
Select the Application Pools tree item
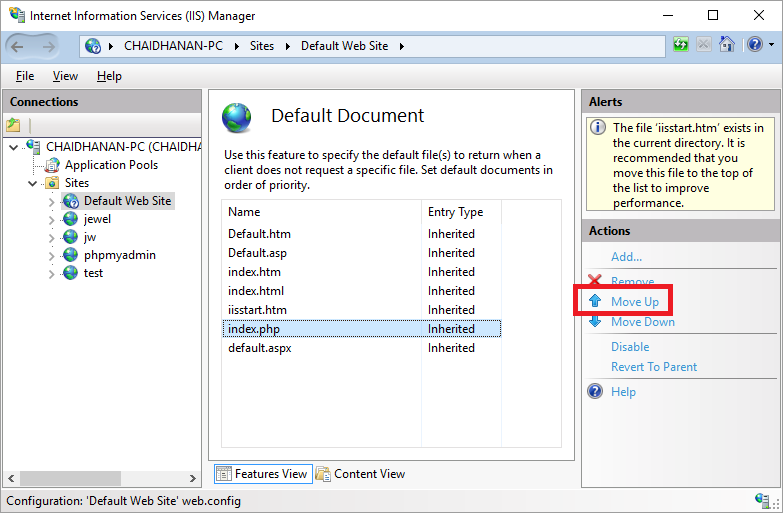point(111,165)
